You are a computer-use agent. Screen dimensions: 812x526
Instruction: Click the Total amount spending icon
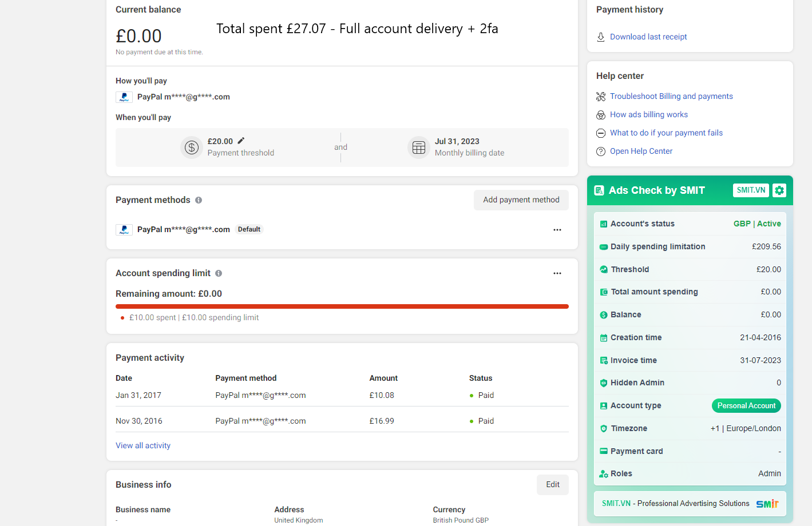(x=604, y=292)
